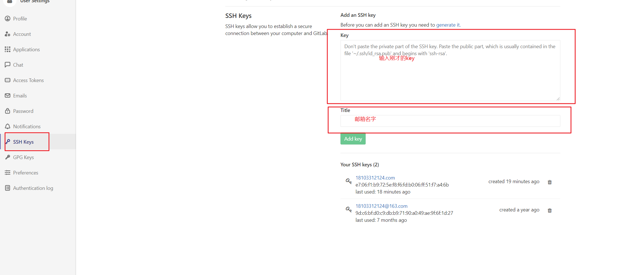Select the Account settings icon
This screenshot has width=644, height=275.
coord(8,34)
